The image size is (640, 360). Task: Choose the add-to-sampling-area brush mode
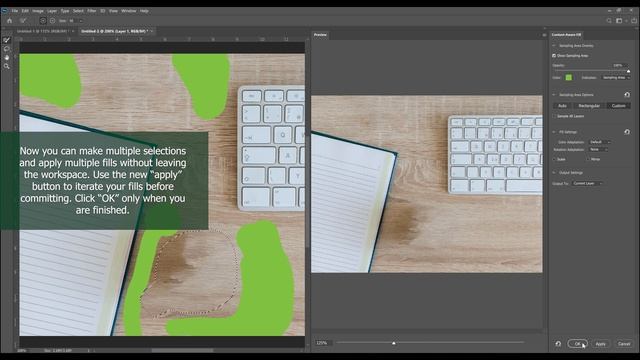pos(43,20)
